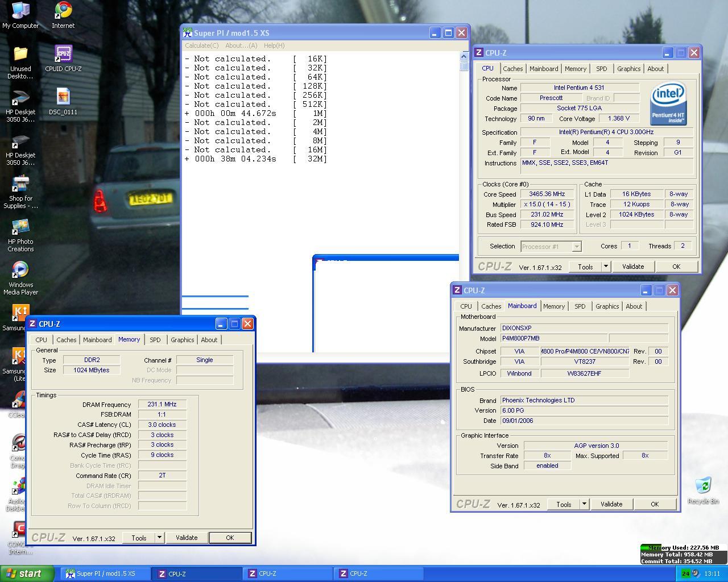This screenshot has width=728, height=582.
Task: Click the CPU-Z CPU window title icon
Action: 478,52
